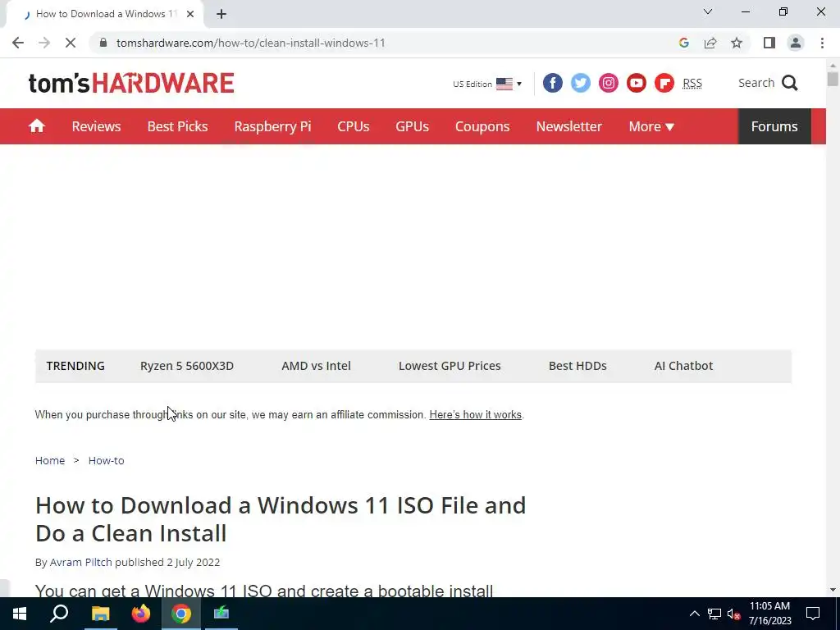The height and width of the screenshot is (630, 840).
Task: Click the How-to breadcrumb
Action: pyautogui.click(x=106, y=461)
